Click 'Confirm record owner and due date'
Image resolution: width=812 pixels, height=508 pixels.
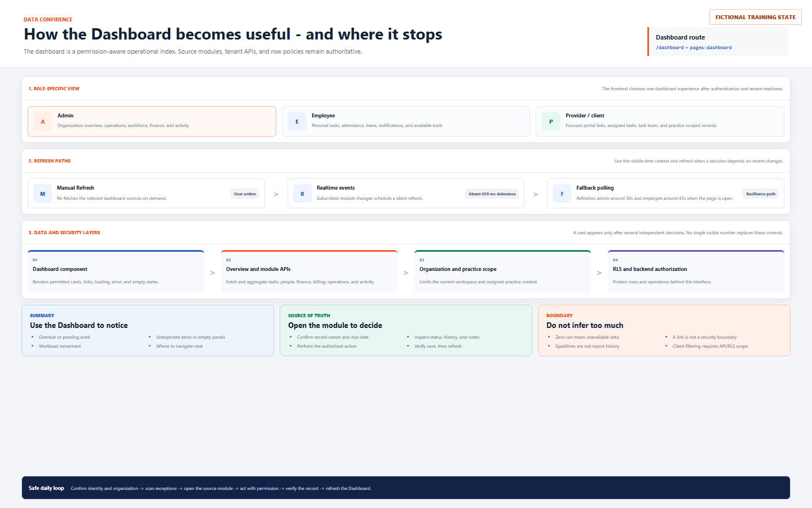coord(333,337)
